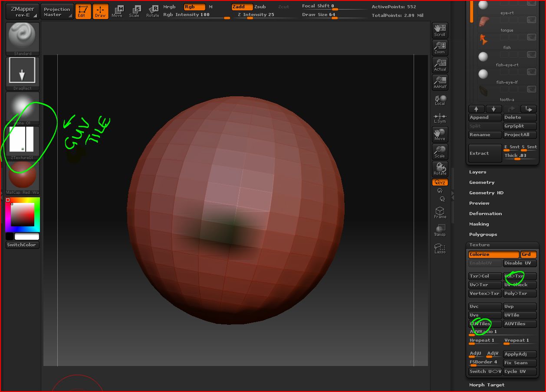Click the right-shelf Rotate view icon
Viewport: 546px width, 392px height.
(440, 169)
